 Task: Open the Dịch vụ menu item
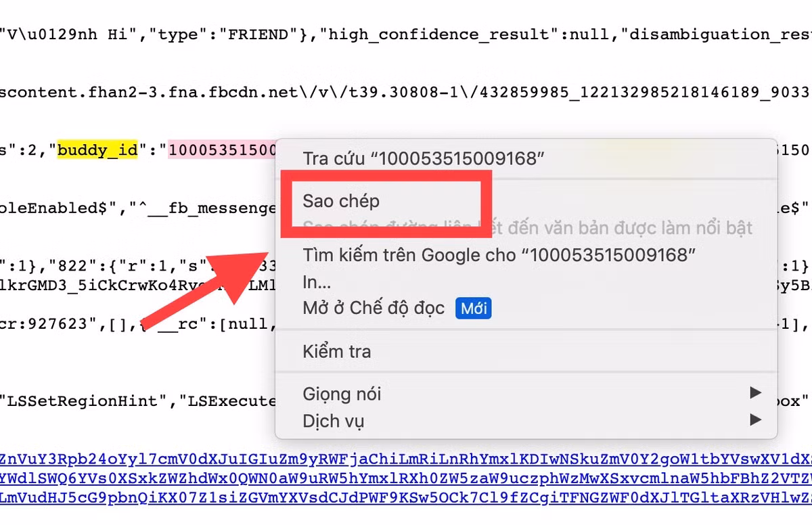point(334,421)
